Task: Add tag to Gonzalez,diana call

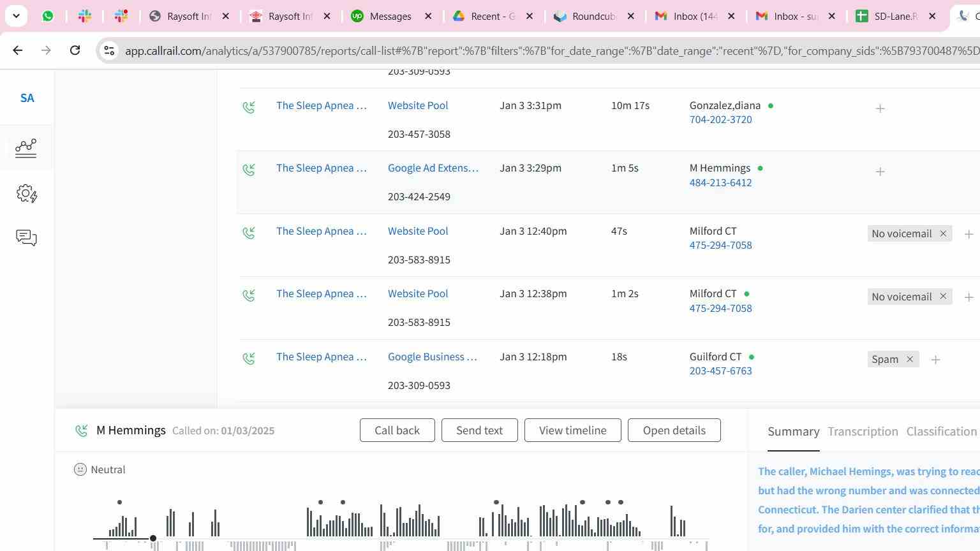Action: click(880, 108)
